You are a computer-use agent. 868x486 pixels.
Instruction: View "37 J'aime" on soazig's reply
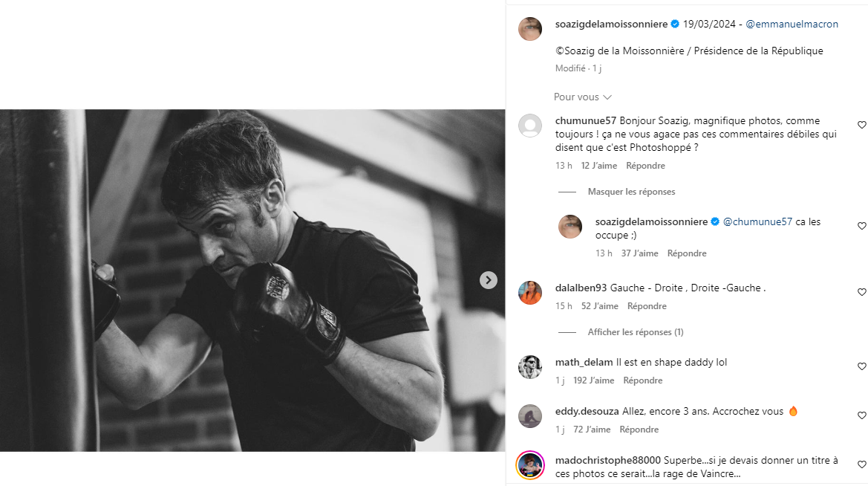coord(639,253)
